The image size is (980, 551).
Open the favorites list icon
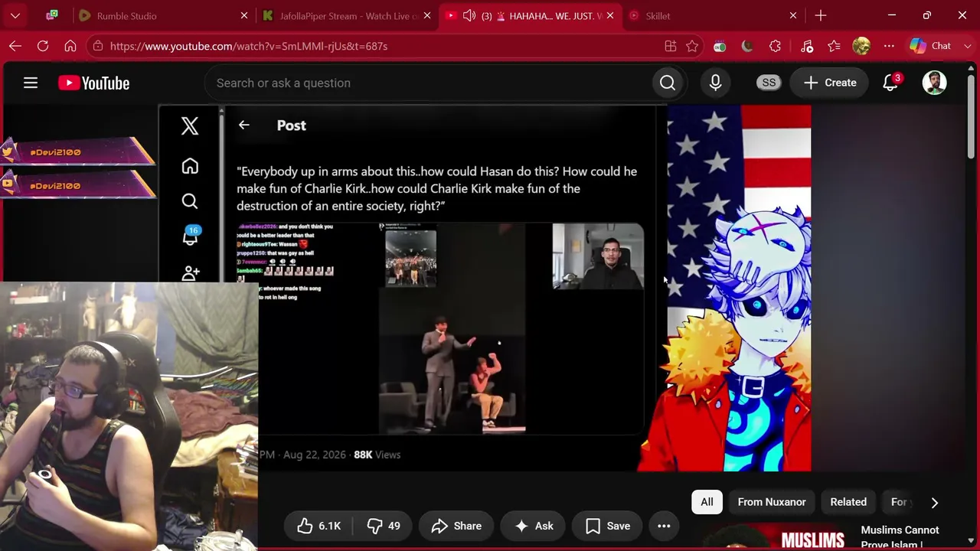point(835,46)
